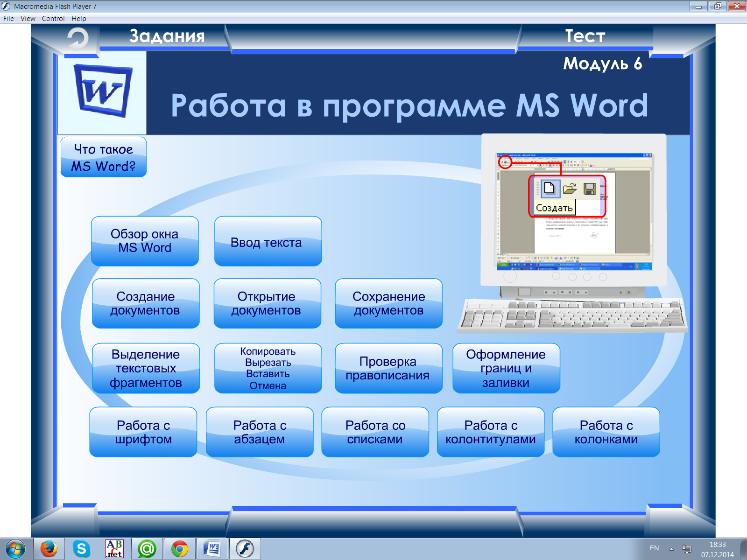
Task: Select Выделение текстовых фрагментов button
Action: 146,368
